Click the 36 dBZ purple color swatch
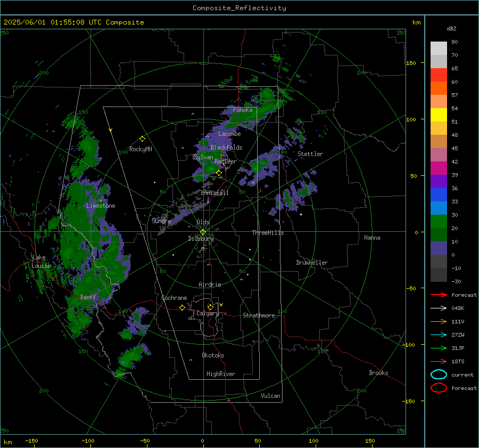The width and height of the screenshot is (479, 448). [x=439, y=181]
